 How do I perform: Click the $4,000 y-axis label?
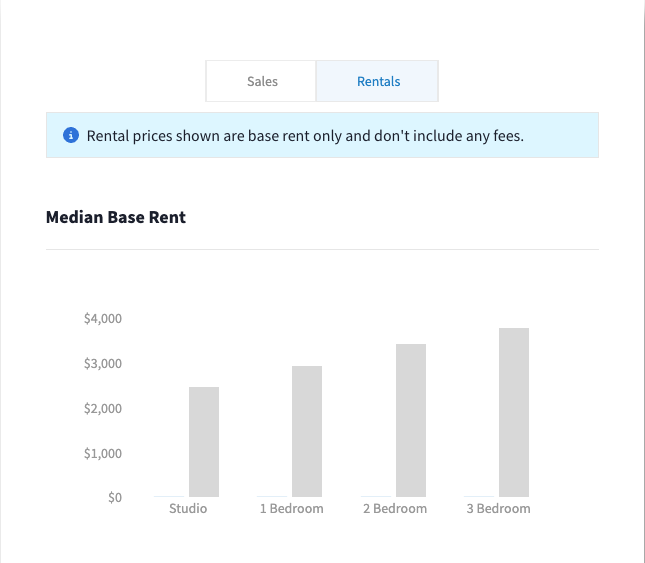(x=103, y=319)
